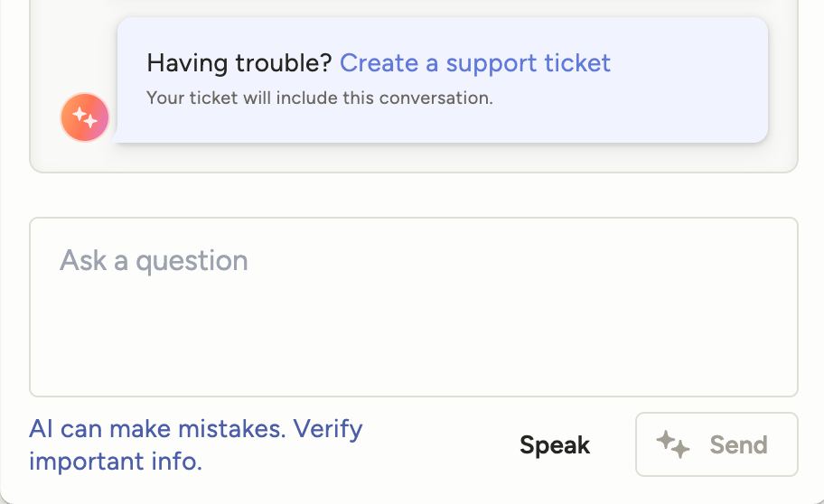Activate voice input with Speak
The image size is (824, 504).
point(555,445)
